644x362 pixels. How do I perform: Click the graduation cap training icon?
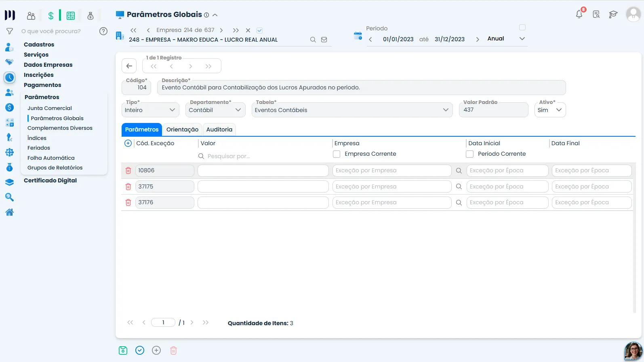click(613, 15)
